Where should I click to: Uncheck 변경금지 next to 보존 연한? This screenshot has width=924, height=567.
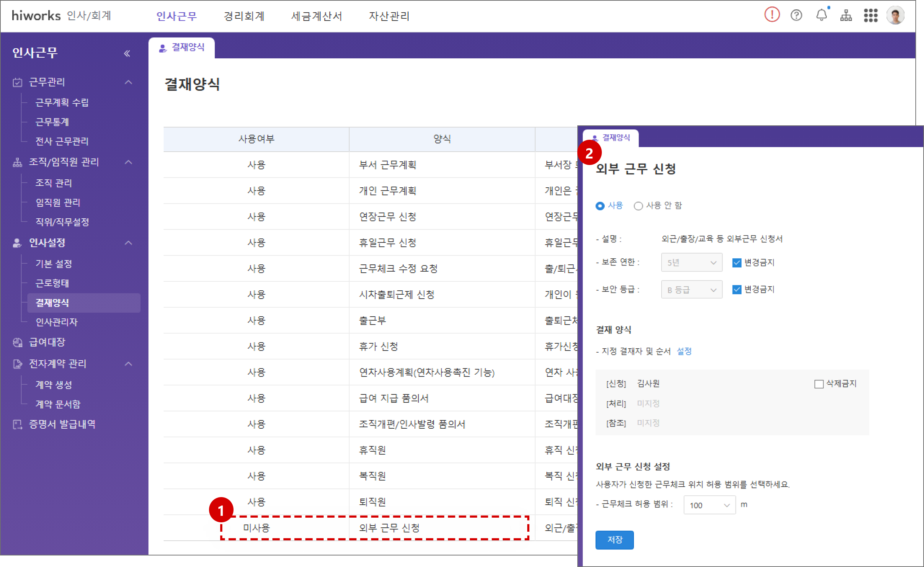pyautogui.click(x=736, y=263)
